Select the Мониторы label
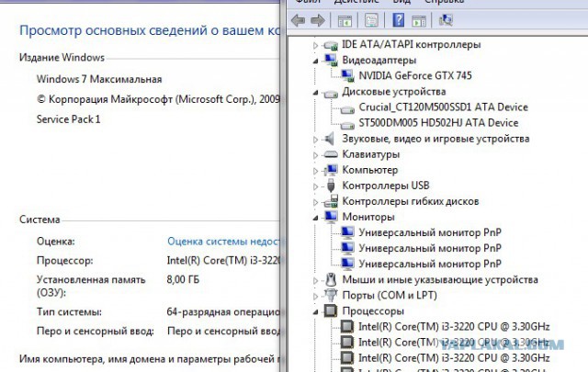The width and height of the screenshot is (588, 372). coord(368,217)
